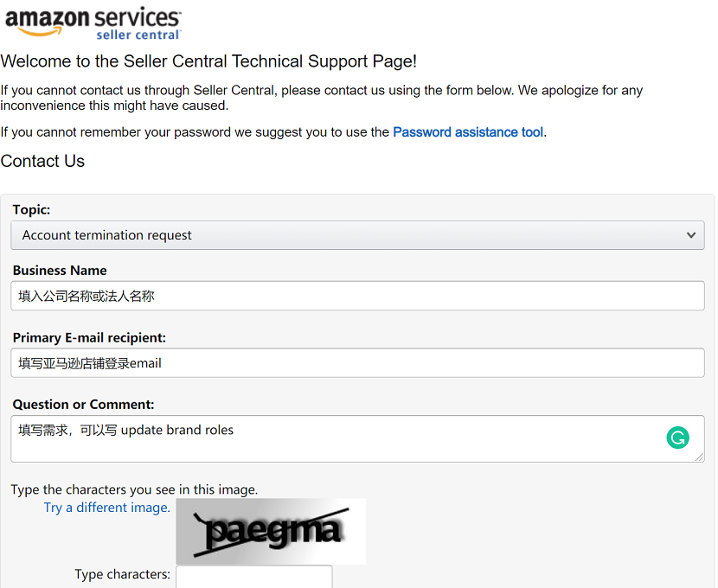
Task: Click the Question or Comment label
Action: tap(83, 405)
